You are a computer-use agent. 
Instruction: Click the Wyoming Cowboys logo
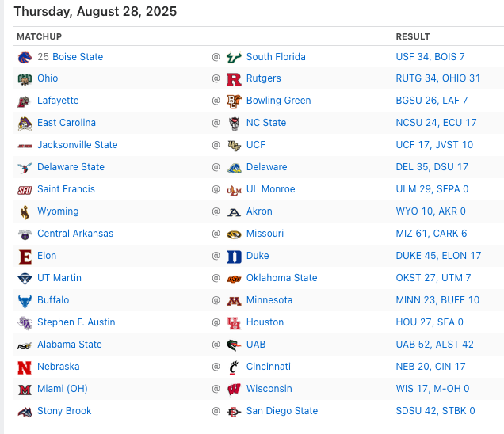click(25, 212)
